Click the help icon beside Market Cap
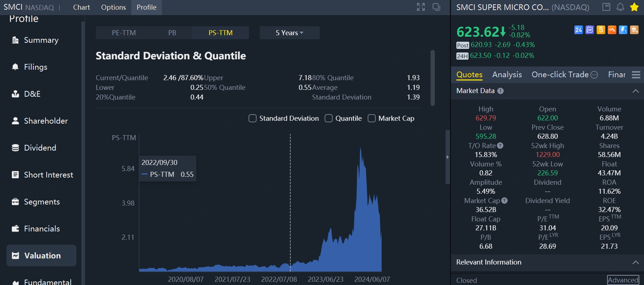The height and width of the screenshot is (285, 644). pos(504,201)
